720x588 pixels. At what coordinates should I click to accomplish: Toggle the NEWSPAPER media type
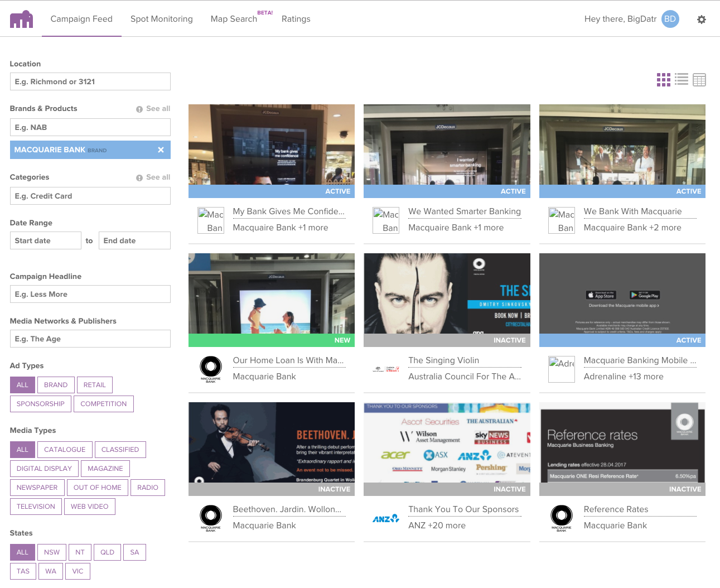[x=37, y=488]
